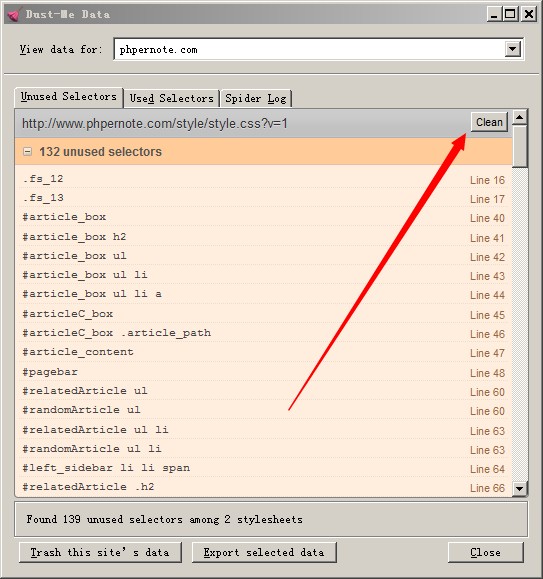The height and width of the screenshot is (579, 543).
Task: Select the #relatedArticle .h2 row
Action: click(x=264, y=487)
